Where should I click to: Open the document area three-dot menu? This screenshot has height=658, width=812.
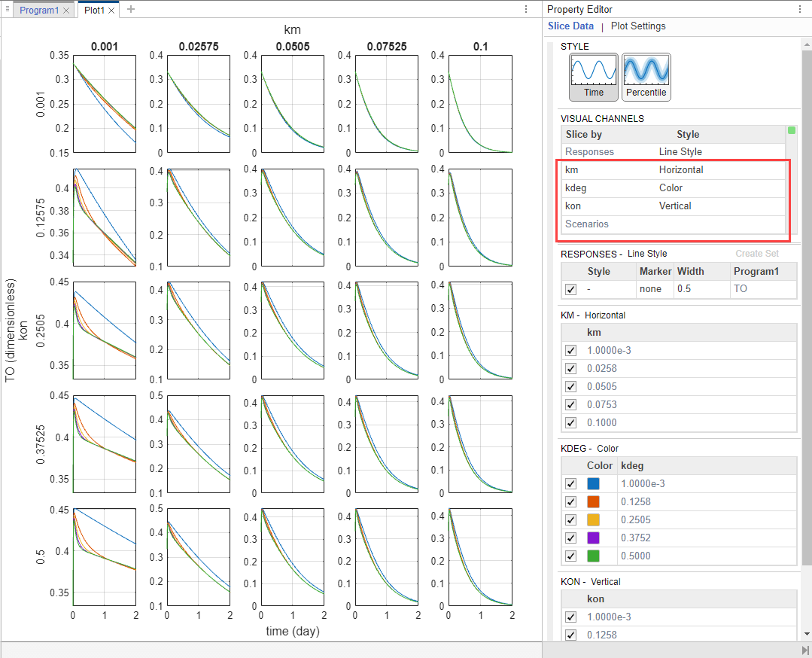coord(526,9)
